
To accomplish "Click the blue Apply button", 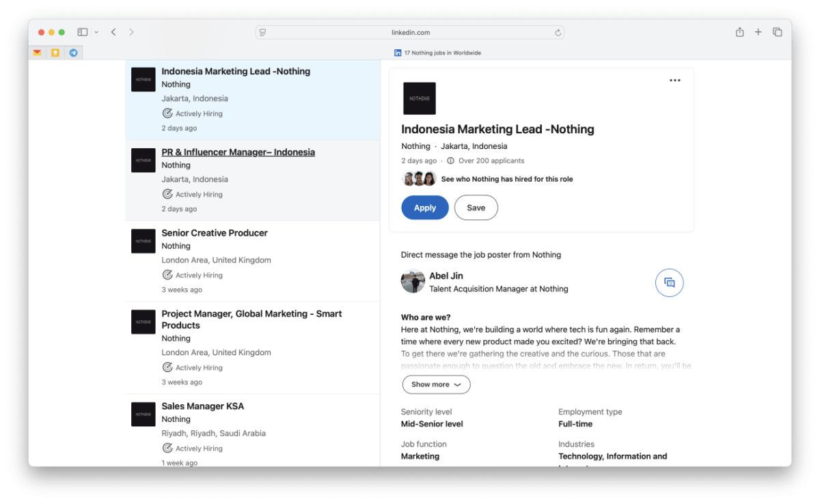I will 425,208.
